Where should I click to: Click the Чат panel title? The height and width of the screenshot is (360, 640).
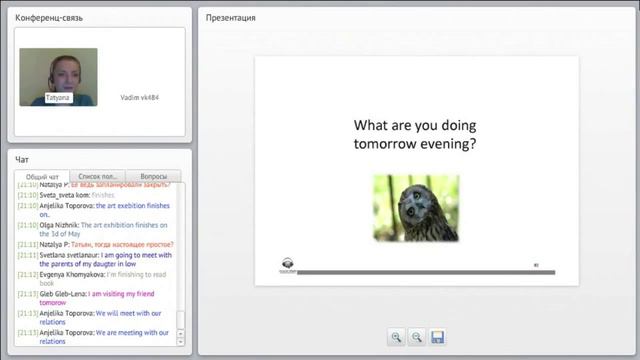coord(22,160)
